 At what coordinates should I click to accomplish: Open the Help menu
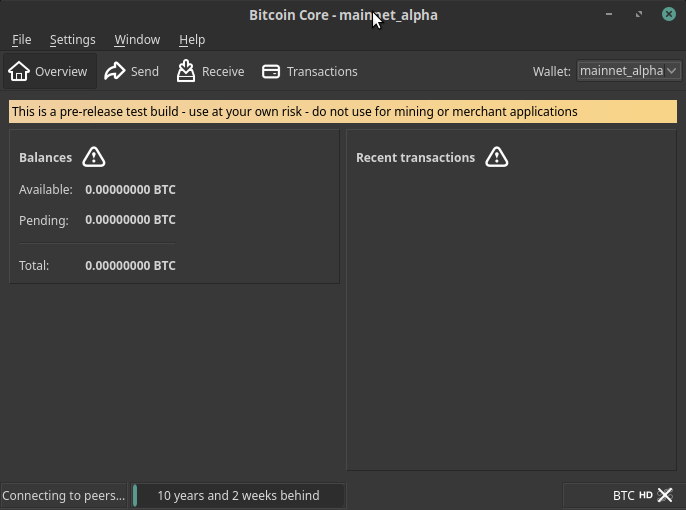click(x=192, y=40)
